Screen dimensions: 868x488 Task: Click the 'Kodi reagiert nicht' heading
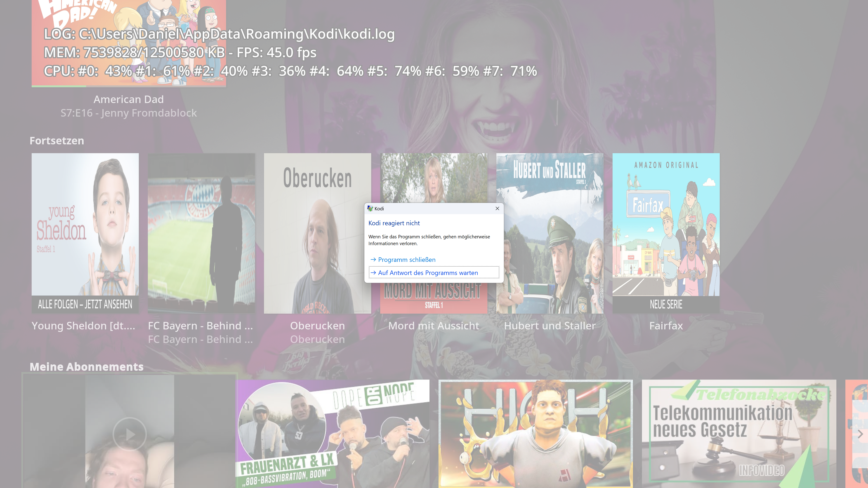point(394,223)
